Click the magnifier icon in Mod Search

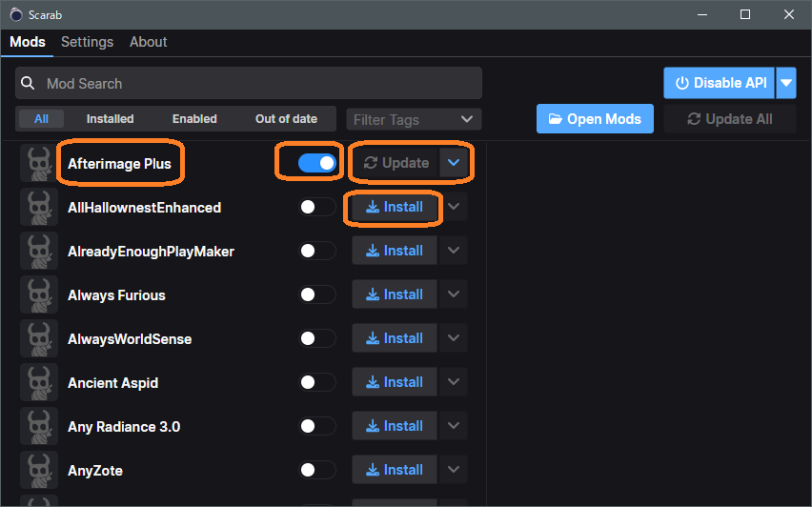[28, 83]
